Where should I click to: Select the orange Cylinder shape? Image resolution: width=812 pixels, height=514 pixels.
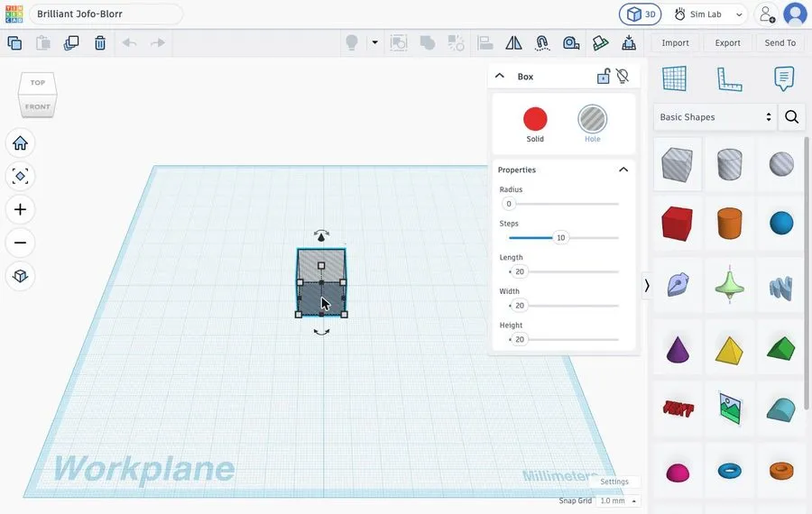point(729,224)
